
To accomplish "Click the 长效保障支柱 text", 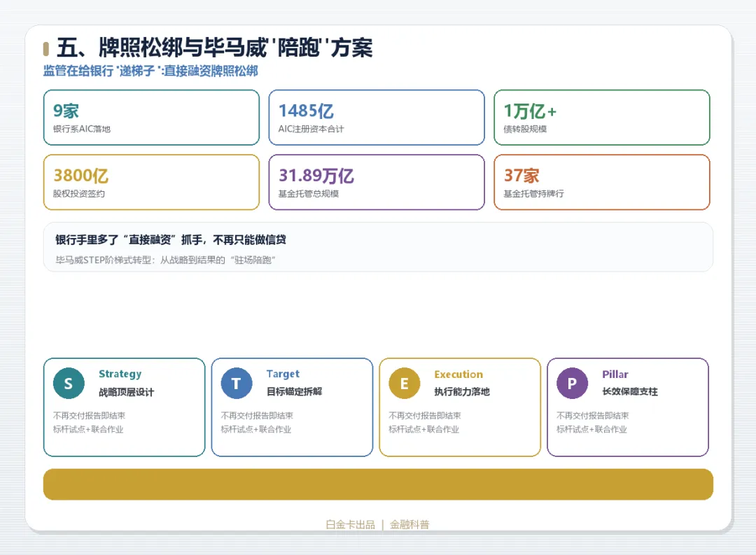I will pyautogui.click(x=630, y=391).
